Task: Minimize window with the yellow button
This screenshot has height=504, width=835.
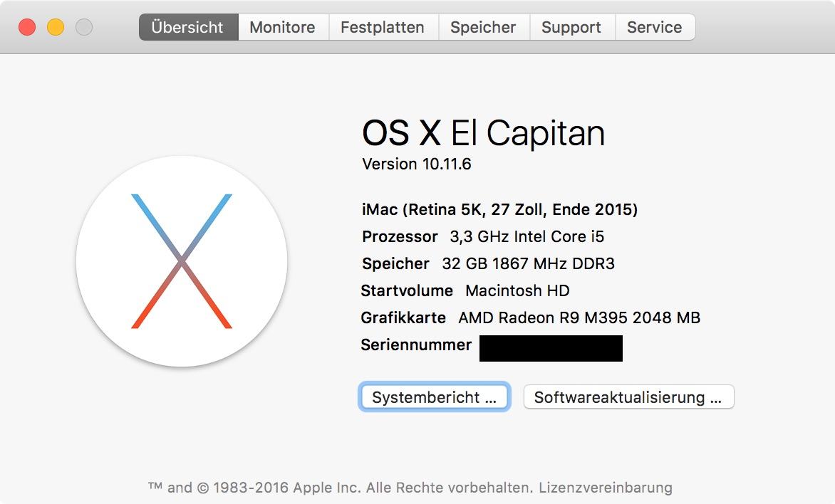Action: (56, 27)
